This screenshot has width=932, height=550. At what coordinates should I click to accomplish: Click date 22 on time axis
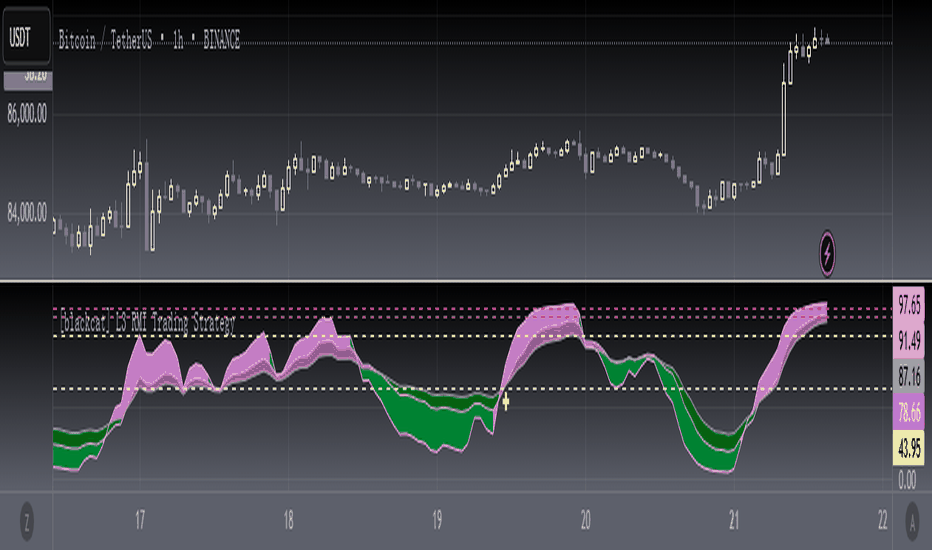click(x=883, y=520)
